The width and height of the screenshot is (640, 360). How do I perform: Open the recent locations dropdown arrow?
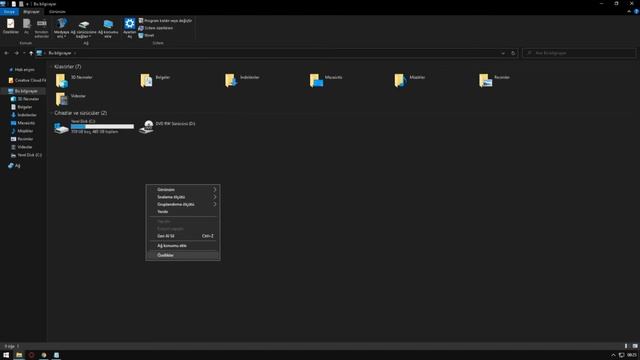click(24, 53)
